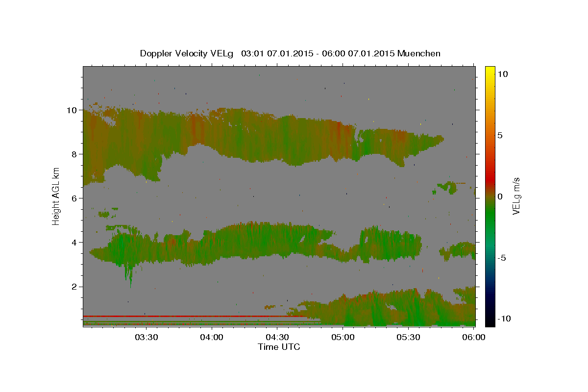This screenshot has height=392, width=588.
Task: Click the plot title 'Doppler Velocity VELg'
Action: tap(187, 53)
